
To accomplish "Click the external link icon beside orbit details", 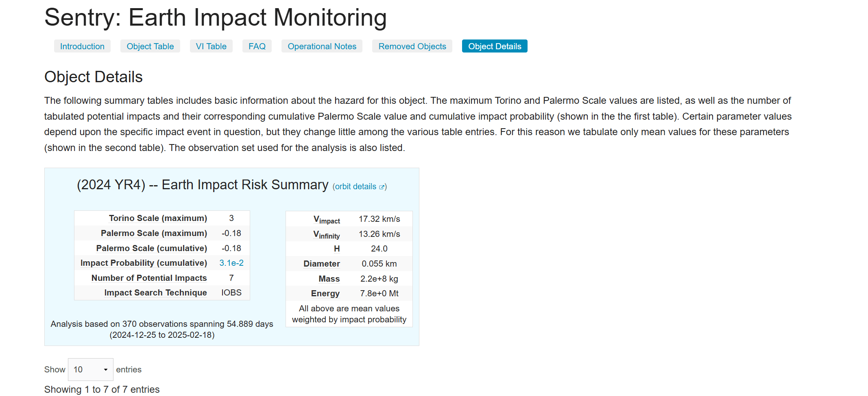I will [x=382, y=187].
